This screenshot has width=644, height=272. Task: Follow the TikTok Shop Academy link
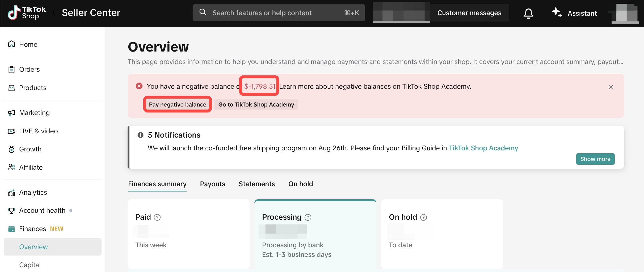(x=483, y=148)
